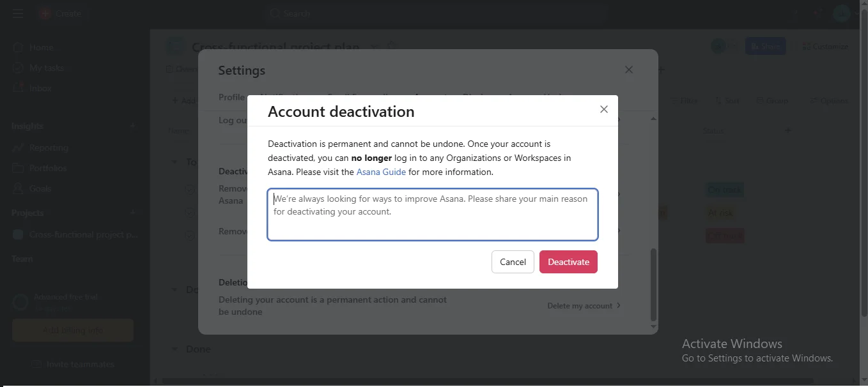
Task: Click Add billing info button
Action: [x=72, y=330]
